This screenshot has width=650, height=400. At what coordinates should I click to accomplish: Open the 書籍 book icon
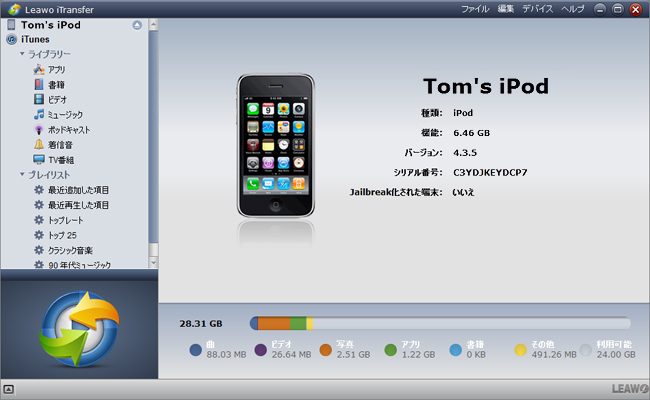(39, 85)
